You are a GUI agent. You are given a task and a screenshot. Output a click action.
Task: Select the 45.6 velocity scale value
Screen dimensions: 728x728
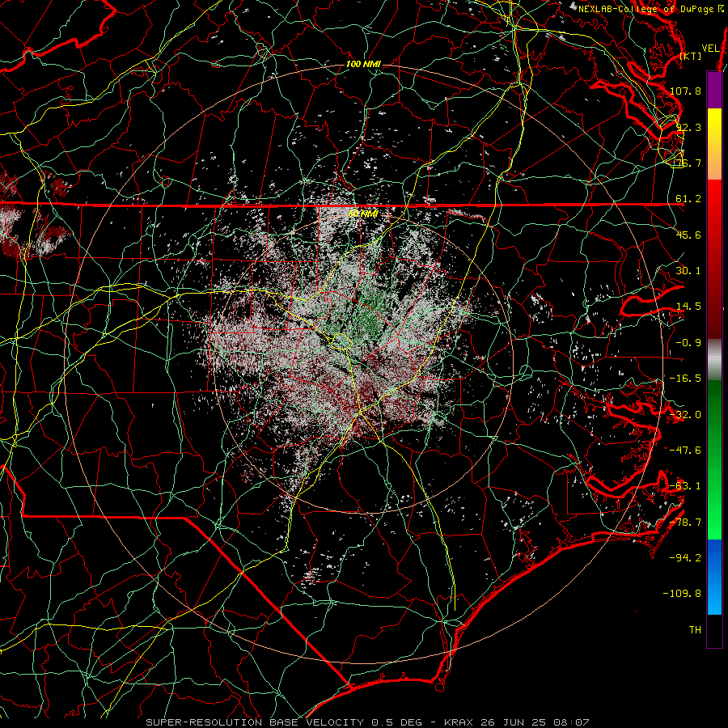(x=688, y=235)
